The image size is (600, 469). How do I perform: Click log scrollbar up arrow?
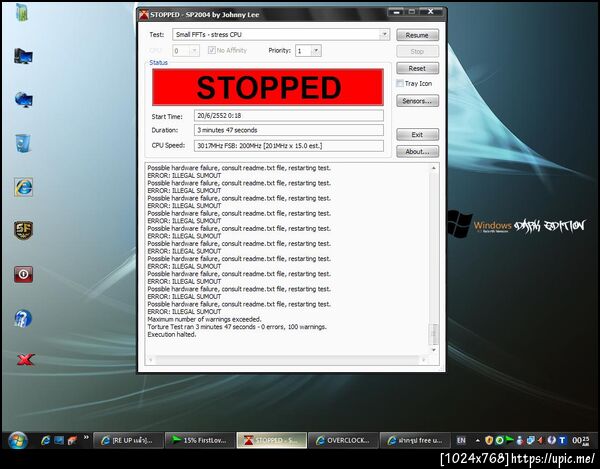coord(434,168)
